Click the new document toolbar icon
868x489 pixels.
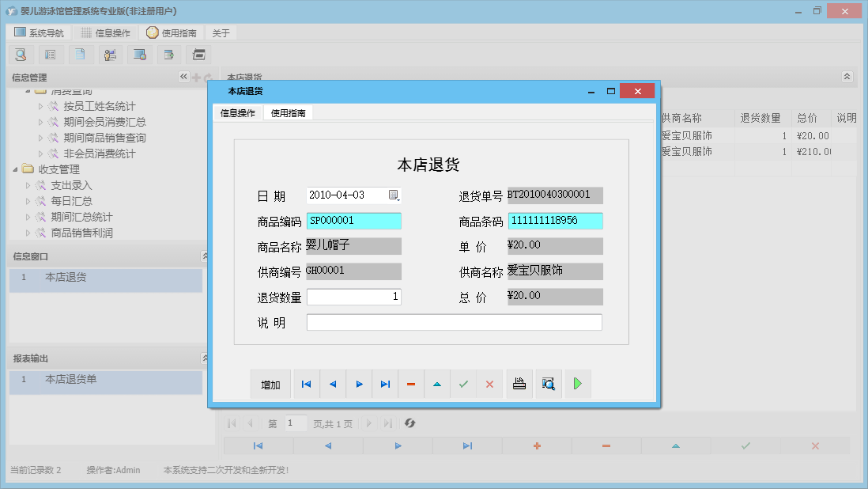coord(80,54)
